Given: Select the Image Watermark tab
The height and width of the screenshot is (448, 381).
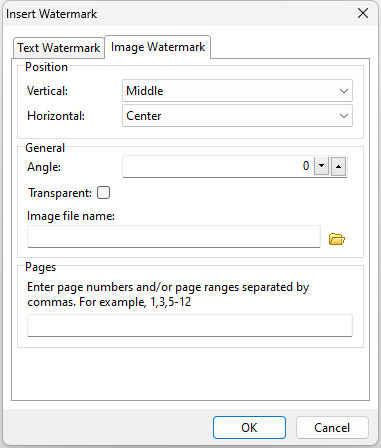Looking at the screenshot, I should (158, 47).
